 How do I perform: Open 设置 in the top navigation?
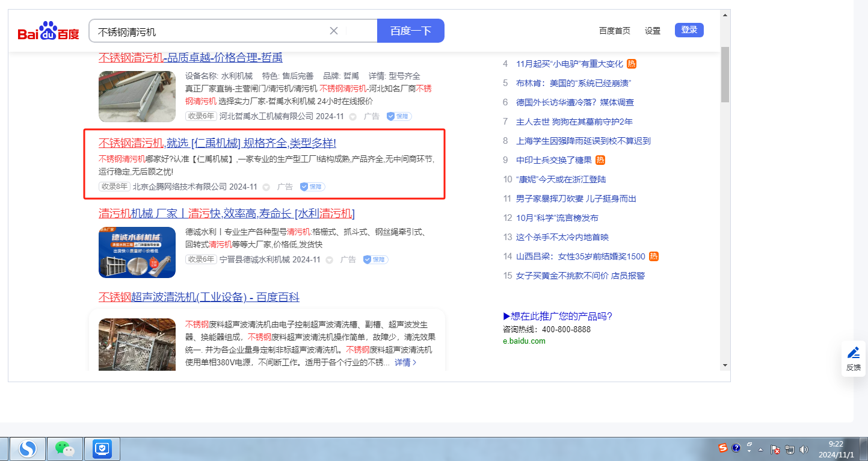pyautogui.click(x=653, y=31)
